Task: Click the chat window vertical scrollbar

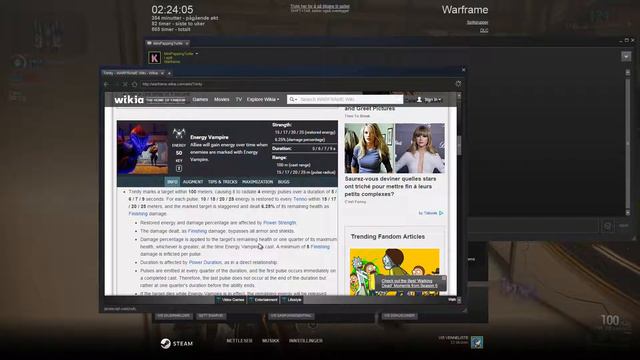Action: click(628, 142)
